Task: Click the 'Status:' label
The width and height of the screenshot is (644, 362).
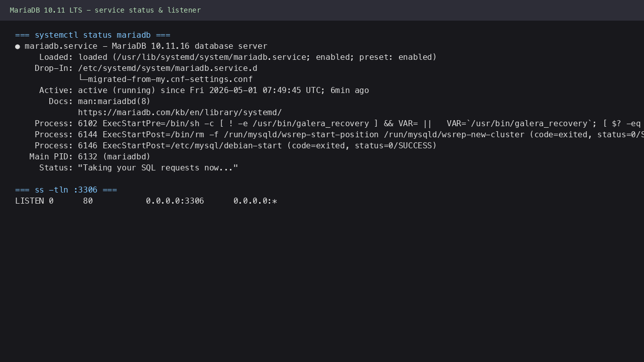Action: point(56,168)
